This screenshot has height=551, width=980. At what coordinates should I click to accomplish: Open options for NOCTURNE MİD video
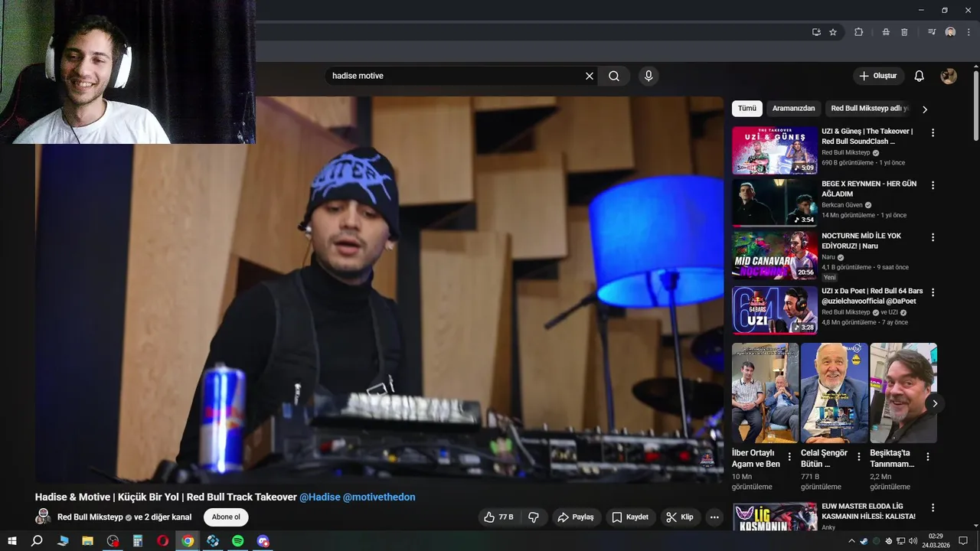tap(933, 237)
